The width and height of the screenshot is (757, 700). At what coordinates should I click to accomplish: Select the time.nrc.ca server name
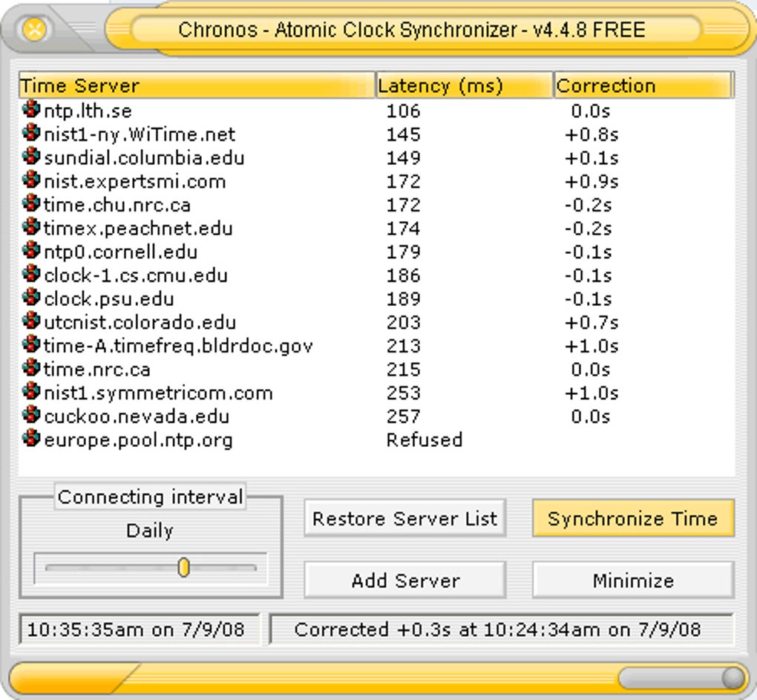tap(96, 370)
